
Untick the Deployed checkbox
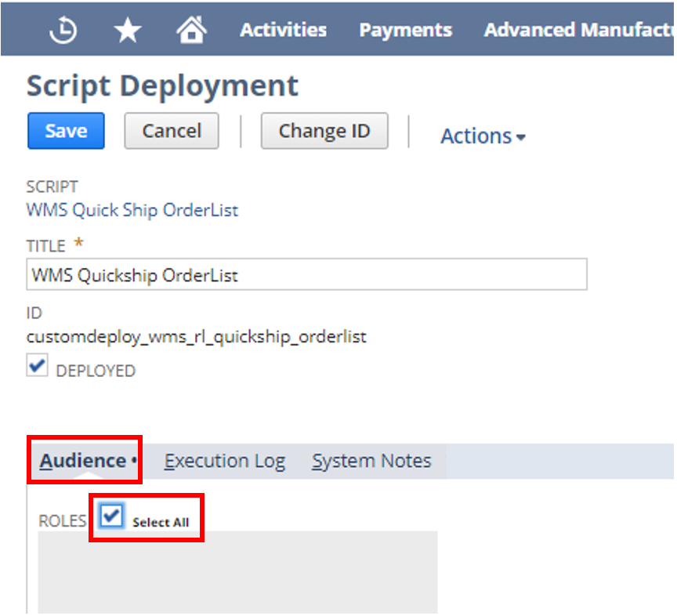pos(37,366)
